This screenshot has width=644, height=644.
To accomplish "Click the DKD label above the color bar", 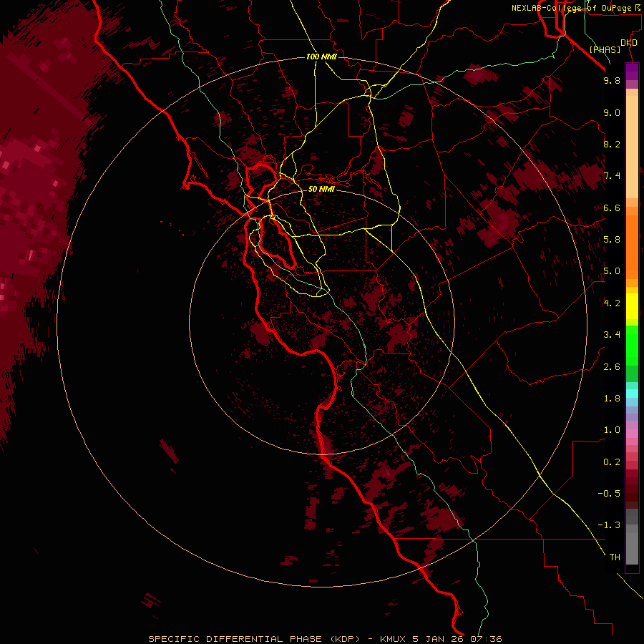I will tap(629, 42).
